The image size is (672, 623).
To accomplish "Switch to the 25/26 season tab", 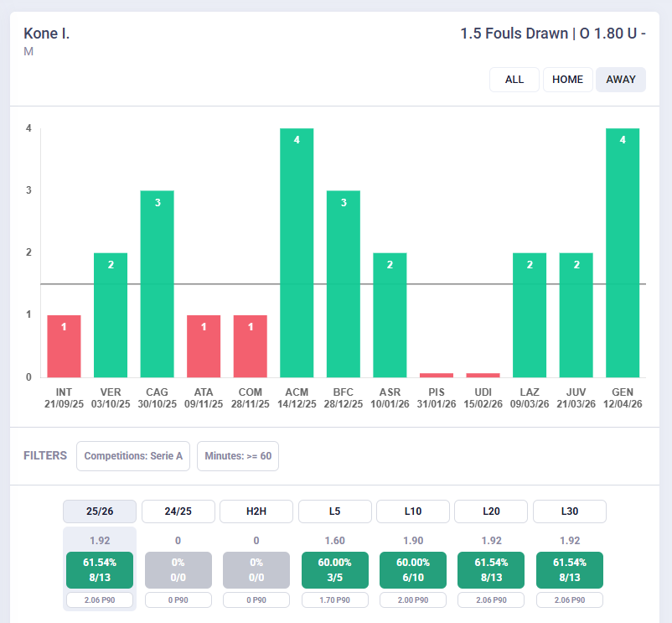I will coord(100,511).
